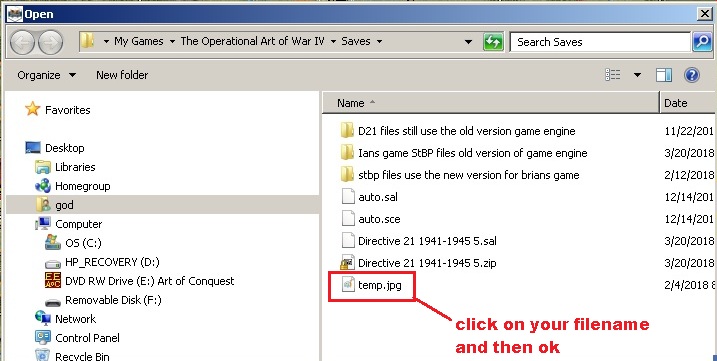Expand the view options dropdown arrow
The width and height of the screenshot is (717, 361).
(637, 75)
